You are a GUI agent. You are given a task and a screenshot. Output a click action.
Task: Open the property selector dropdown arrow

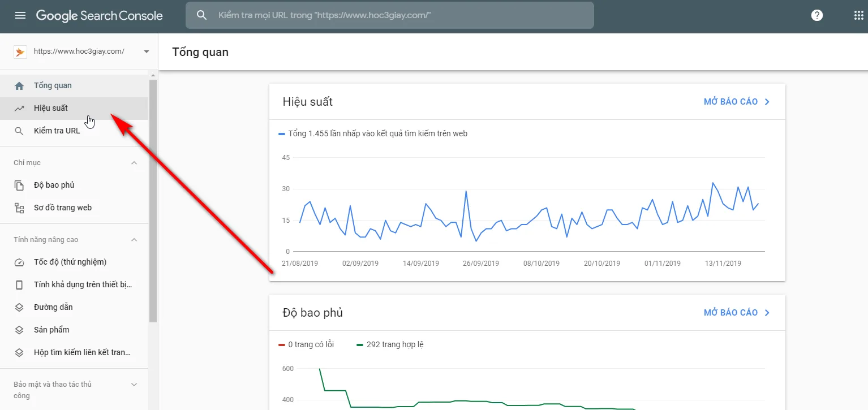coord(147,51)
